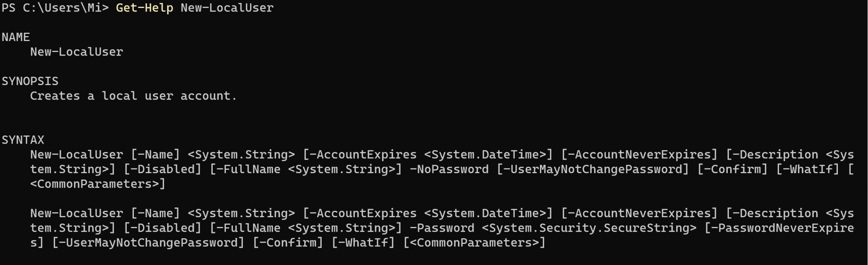Image resolution: width=868 pixels, height=265 pixels.
Task: Click New-LocalUser argument on the prompt line
Action: [x=227, y=8]
